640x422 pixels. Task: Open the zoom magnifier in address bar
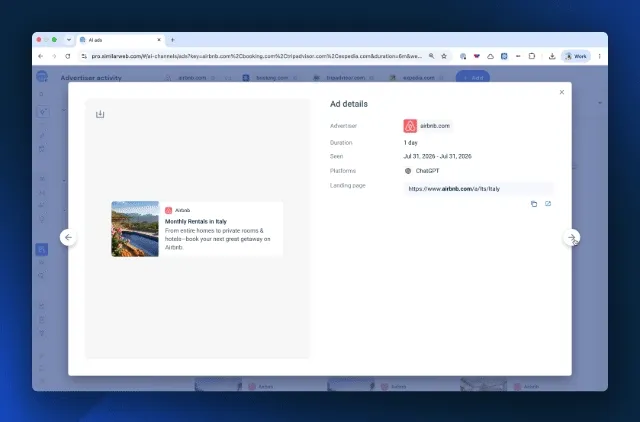coord(431,56)
